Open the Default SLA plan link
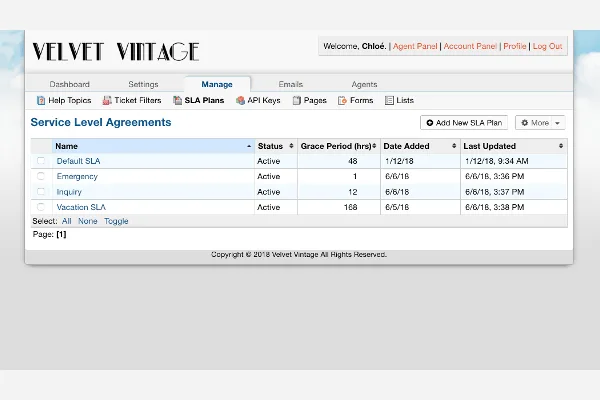Viewport: 600px width, 400px height. point(78,161)
